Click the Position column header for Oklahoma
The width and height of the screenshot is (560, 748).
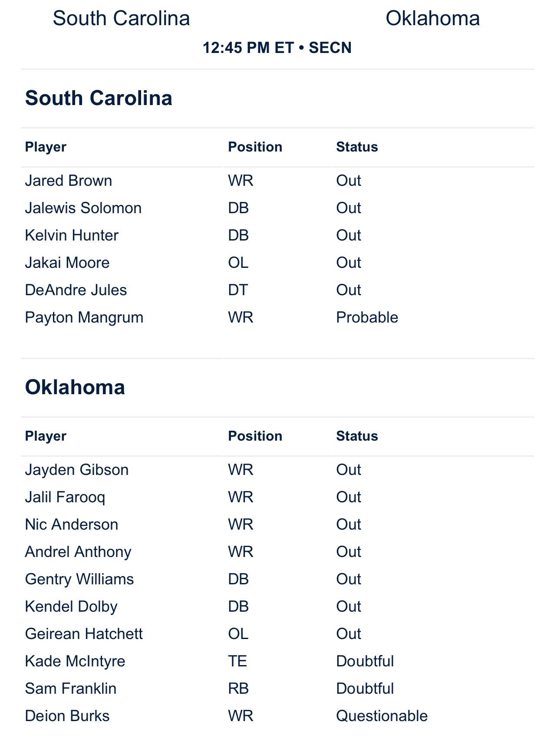pos(255,436)
